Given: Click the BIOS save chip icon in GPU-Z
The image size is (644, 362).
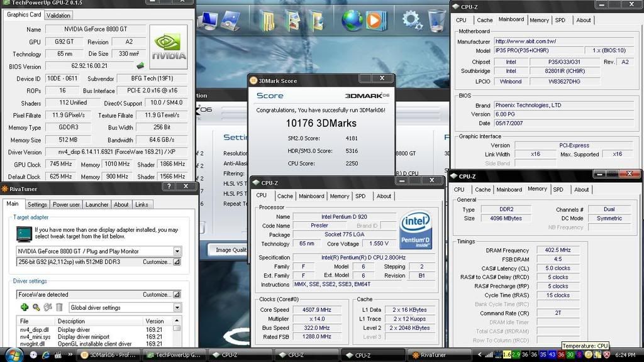Looking at the screenshot, I should click(140, 65).
